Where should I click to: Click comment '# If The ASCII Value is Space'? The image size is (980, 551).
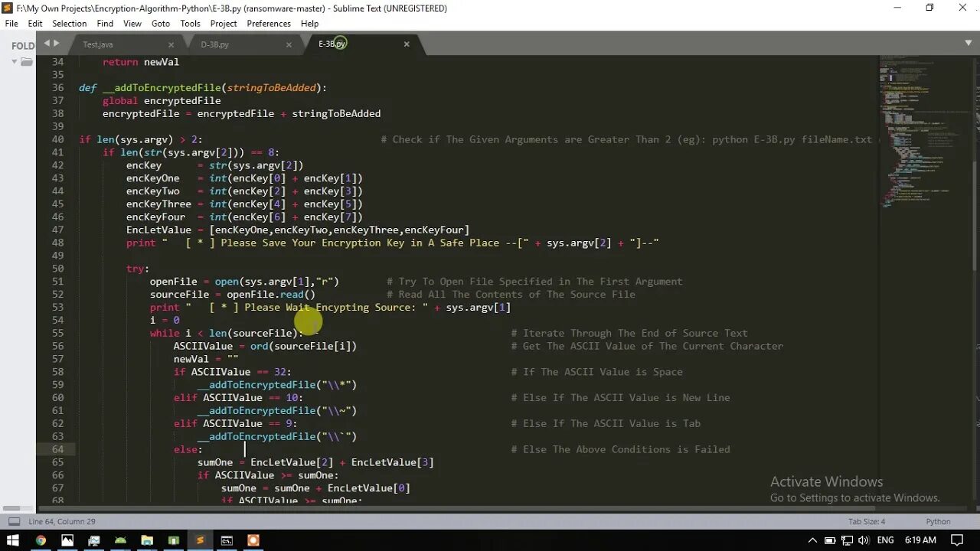tap(596, 372)
